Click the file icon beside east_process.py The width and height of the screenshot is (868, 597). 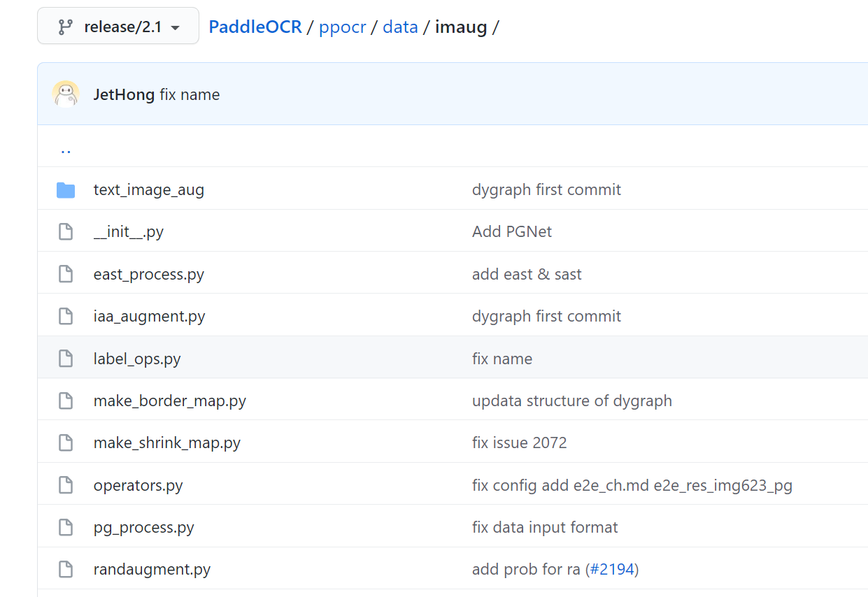65,273
